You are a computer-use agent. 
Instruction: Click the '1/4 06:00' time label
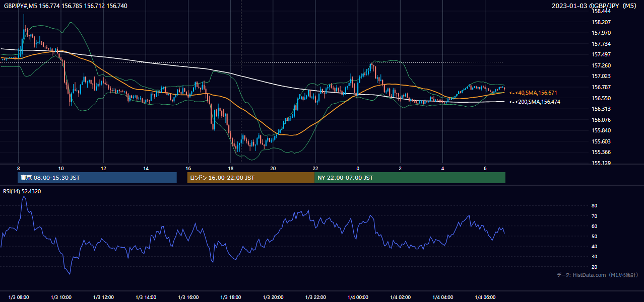[x=485, y=297]
